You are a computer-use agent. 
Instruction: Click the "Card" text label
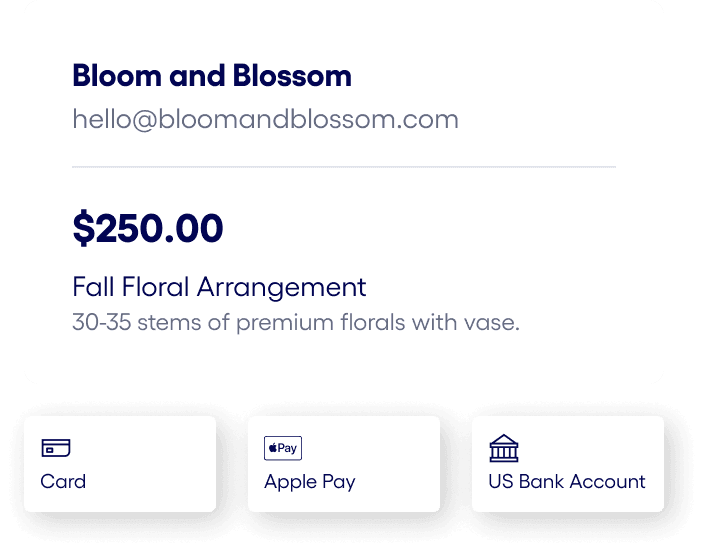coord(63,481)
